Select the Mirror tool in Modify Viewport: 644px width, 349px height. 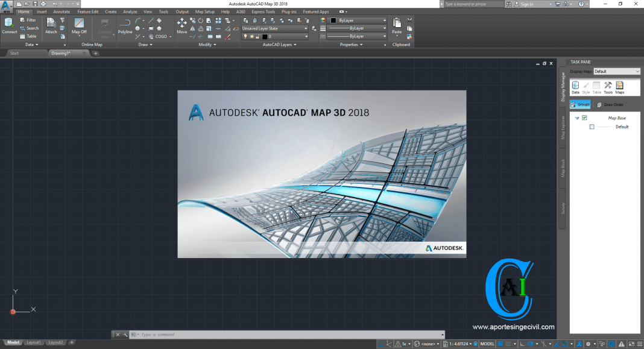point(192,29)
